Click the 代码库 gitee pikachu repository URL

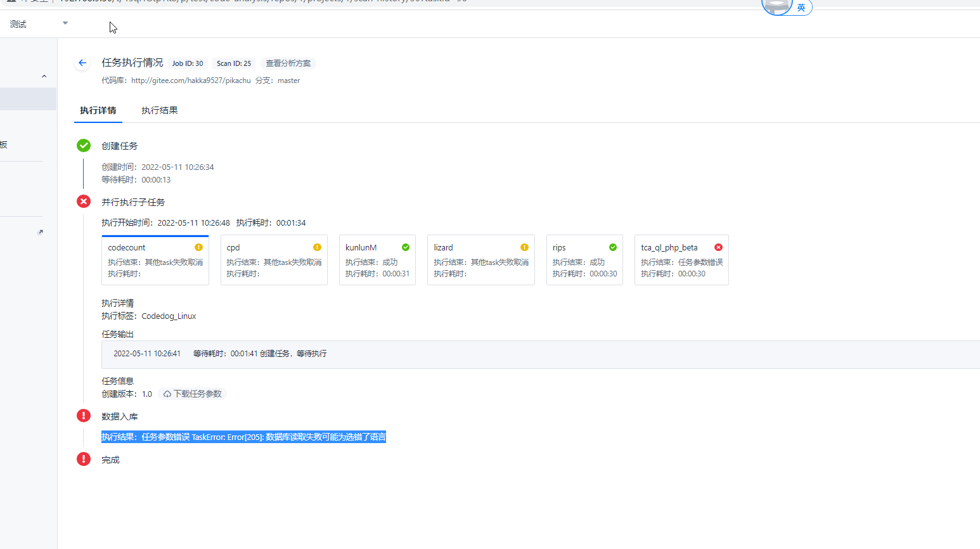pyautogui.click(x=191, y=81)
